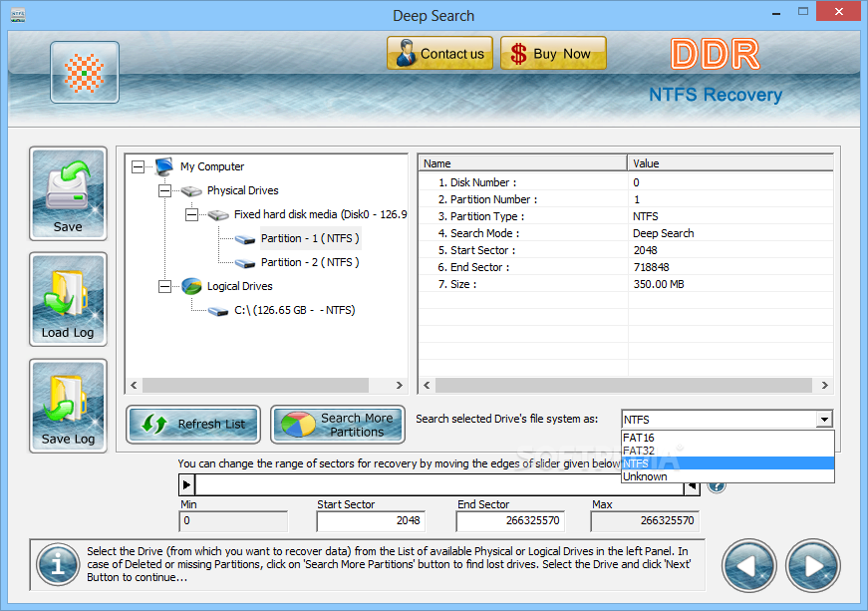The image size is (868, 611).
Task: Click the C:\ drive icon
Action: pyautogui.click(x=218, y=311)
